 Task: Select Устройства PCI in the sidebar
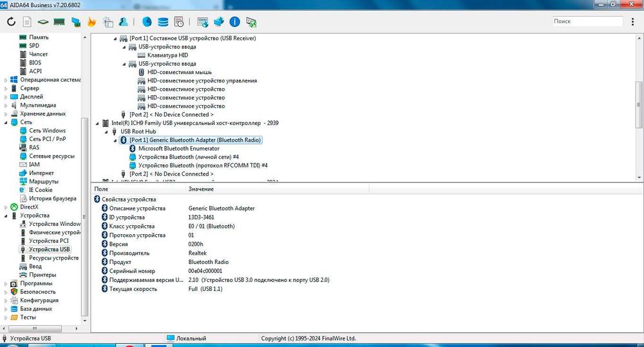(x=49, y=241)
